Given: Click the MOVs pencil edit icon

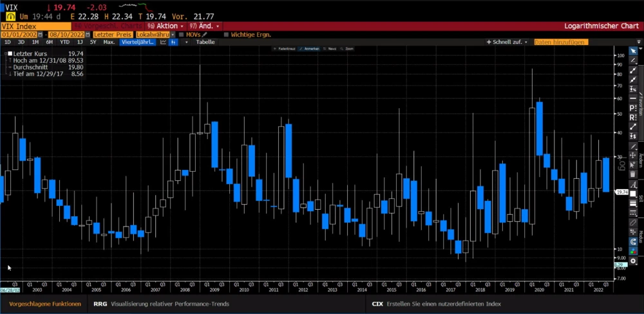Looking at the screenshot, I should [205, 34].
